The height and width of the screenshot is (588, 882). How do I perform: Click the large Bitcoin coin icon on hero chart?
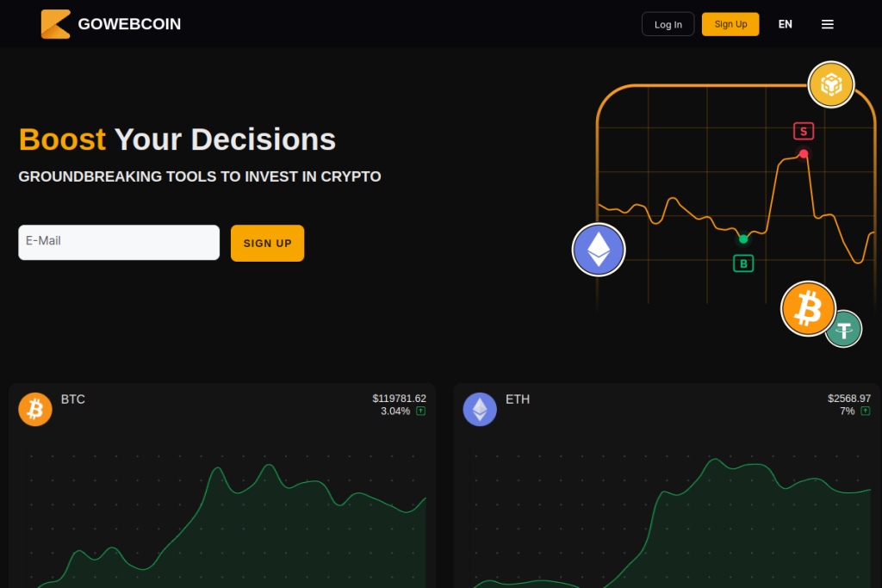(x=808, y=308)
